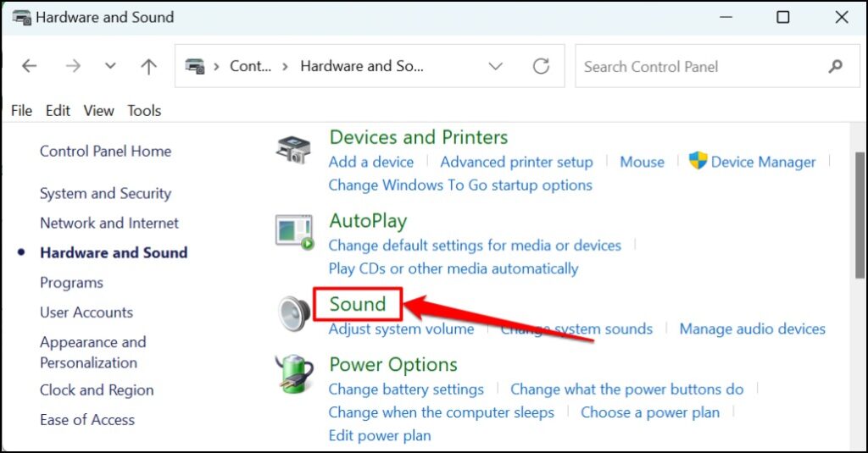Open Device Manager link
The image size is (868, 453).
coord(763,162)
